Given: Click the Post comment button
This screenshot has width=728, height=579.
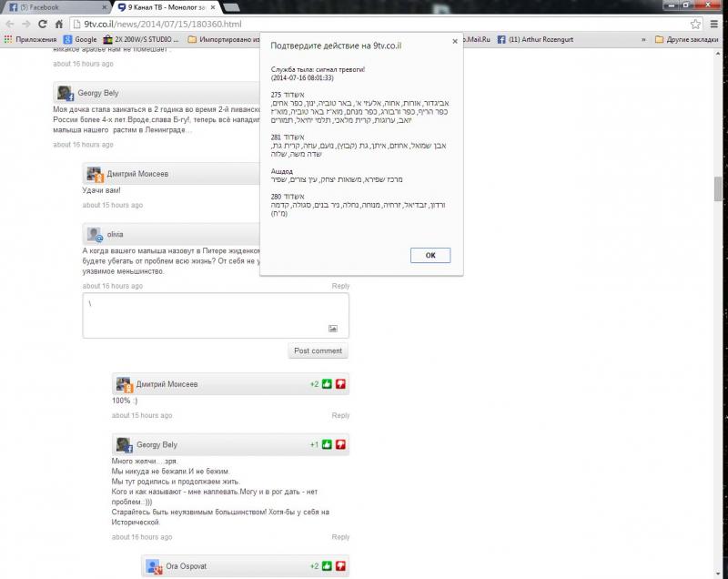Looking at the screenshot, I should point(318,350).
